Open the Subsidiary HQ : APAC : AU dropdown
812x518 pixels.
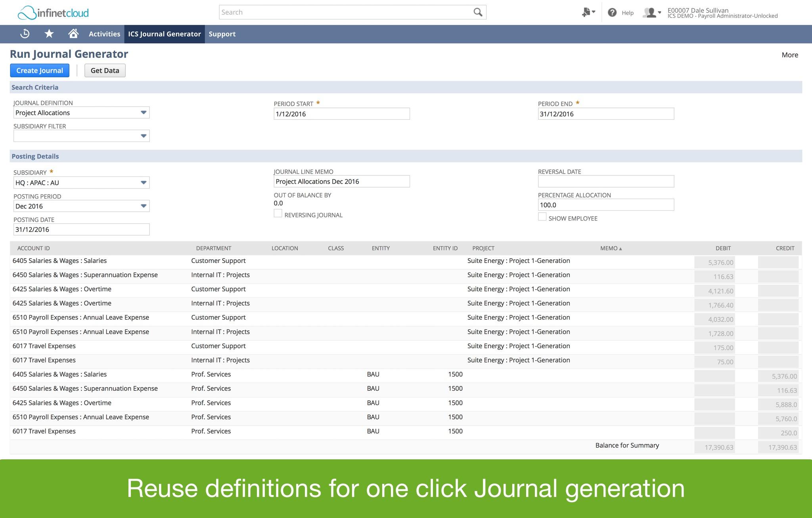pyautogui.click(x=144, y=182)
